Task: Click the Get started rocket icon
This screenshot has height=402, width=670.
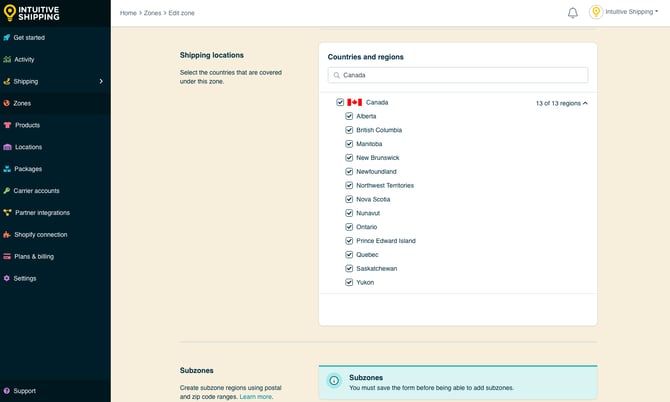Action: [x=7, y=38]
